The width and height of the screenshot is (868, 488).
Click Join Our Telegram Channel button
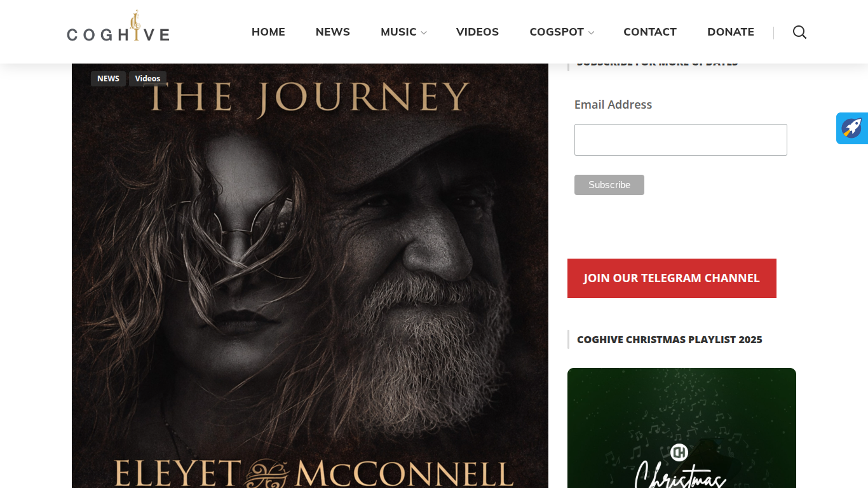click(x=672, y=278)
